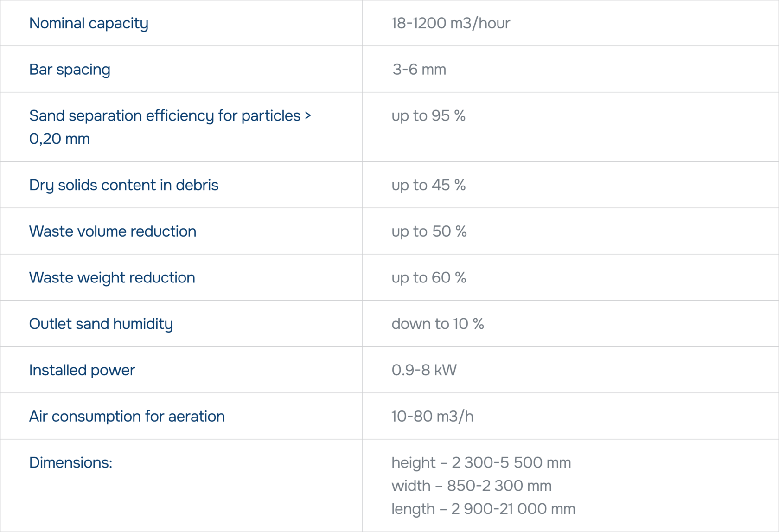Click the Waste weight reduction label
This screenshot has height=532, width=779.
[x=112, y=277]
